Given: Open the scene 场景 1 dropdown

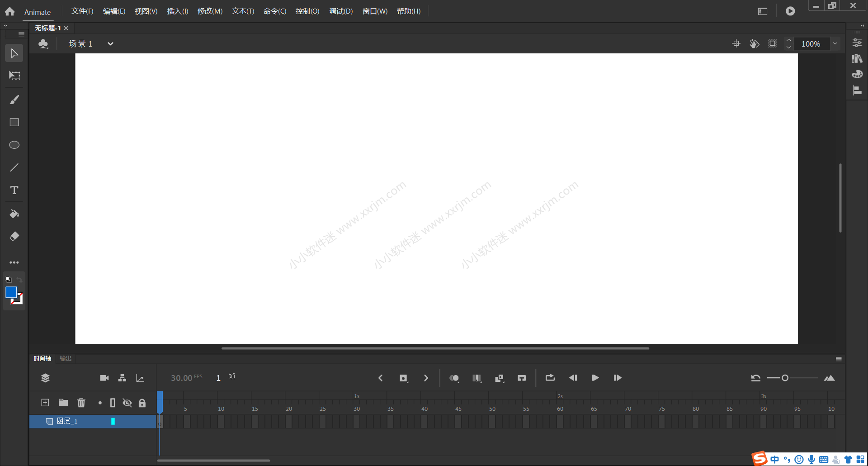Looking at the screenshot, I should (x=110, y=44).
